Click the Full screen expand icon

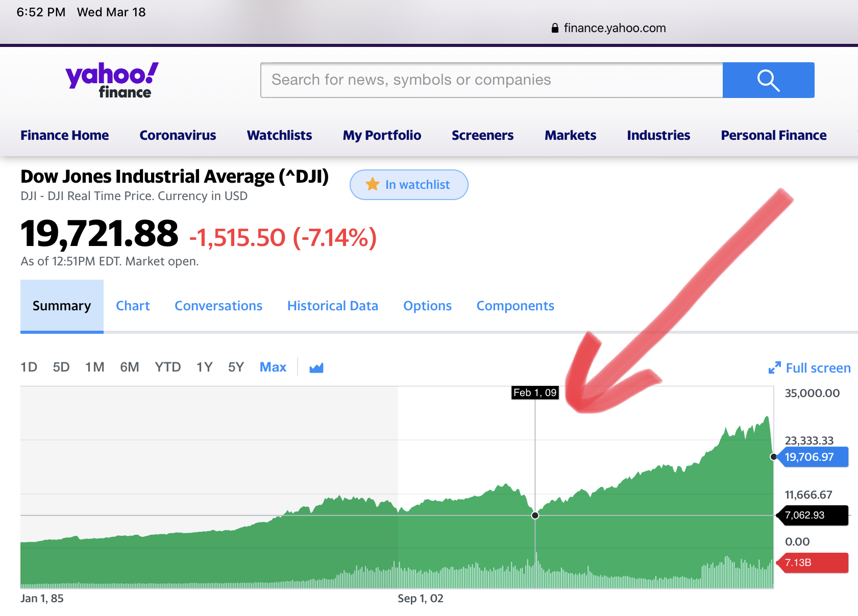(774, 368)
